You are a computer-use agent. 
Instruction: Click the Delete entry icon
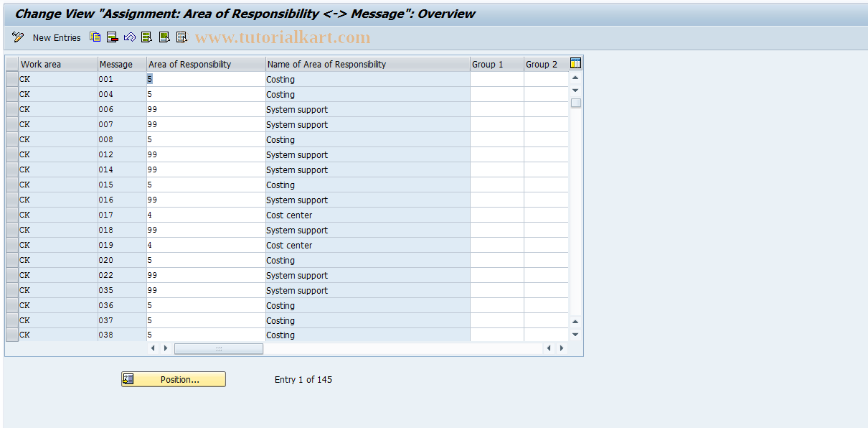tap(112, 37)
